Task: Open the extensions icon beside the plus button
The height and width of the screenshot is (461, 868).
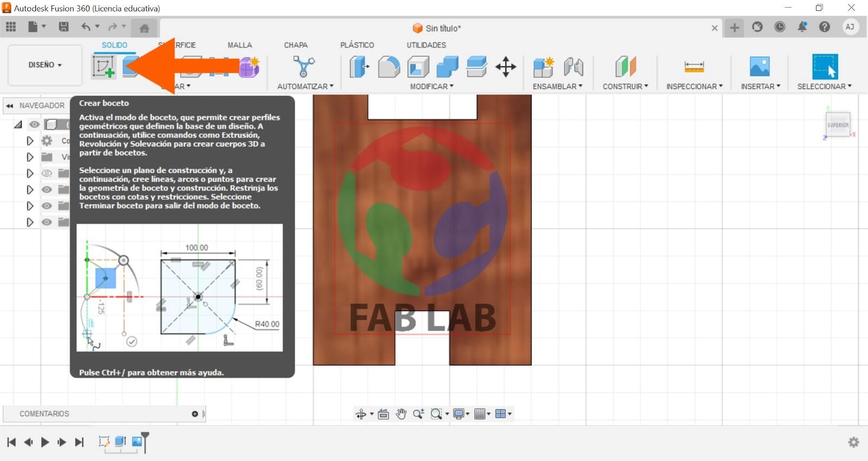Action: 757,27
